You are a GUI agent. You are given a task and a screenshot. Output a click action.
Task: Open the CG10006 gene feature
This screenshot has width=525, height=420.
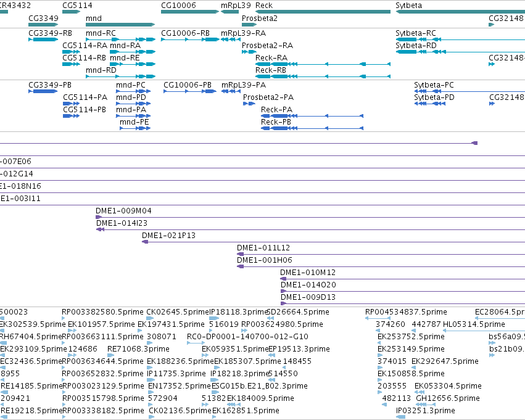[x=190, y=12]
